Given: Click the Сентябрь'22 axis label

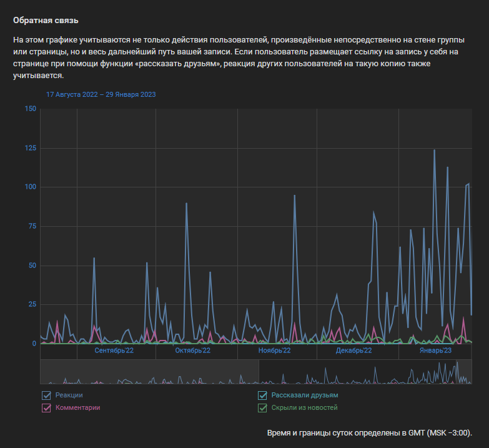Looking at the screenshot, I should [x=114, y=351].
